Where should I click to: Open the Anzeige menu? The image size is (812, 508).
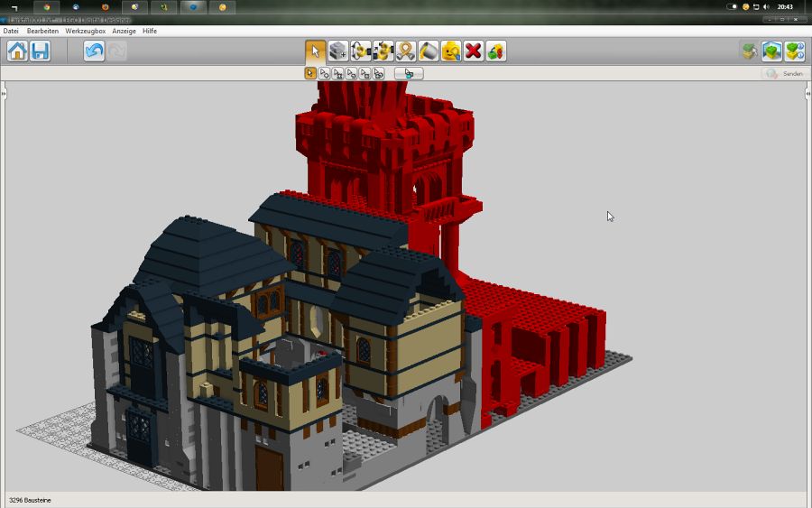pos(124,31)
